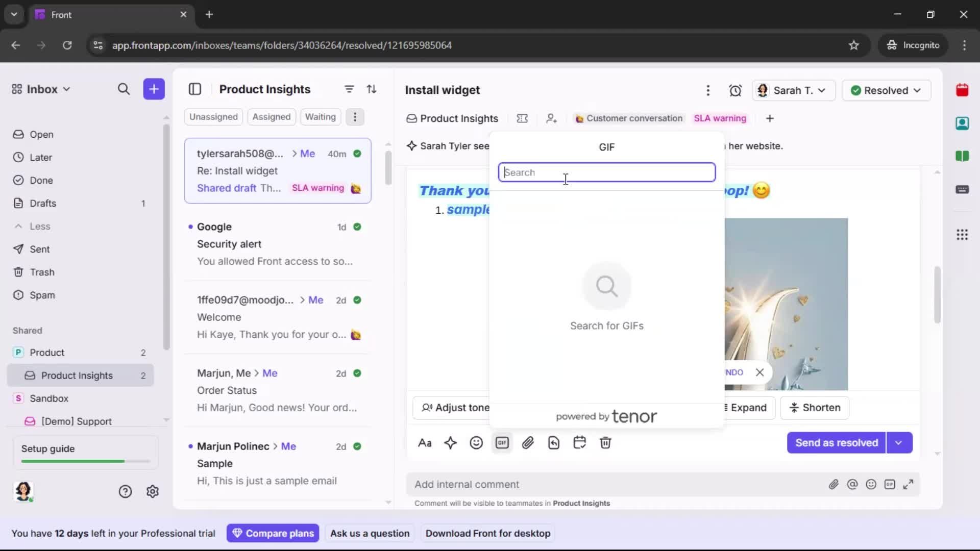Collapse the conversation list panel toggle
This screenshot has height=551, width=980.
pyautogui.click(x=195, y=89)
